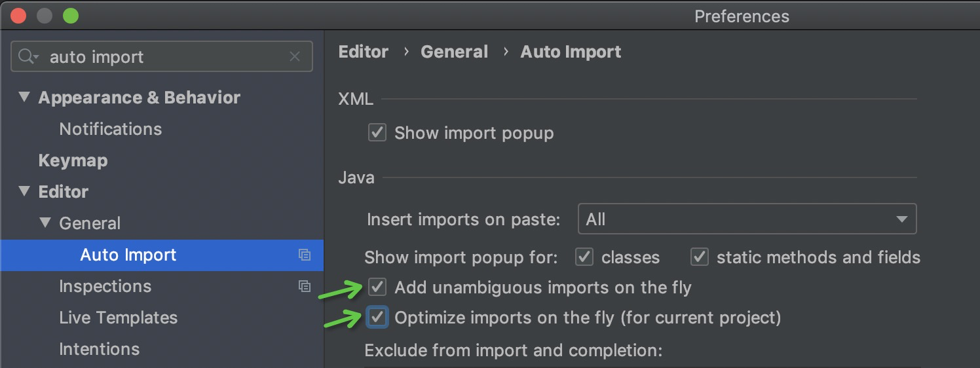This screenshot has width=980, height=368.
Task: Collapse the General subtree arrow
Action: (45, 223)
